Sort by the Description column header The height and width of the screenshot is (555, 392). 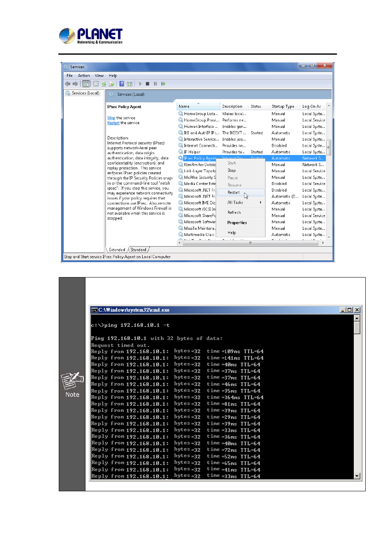coord(235,106)
